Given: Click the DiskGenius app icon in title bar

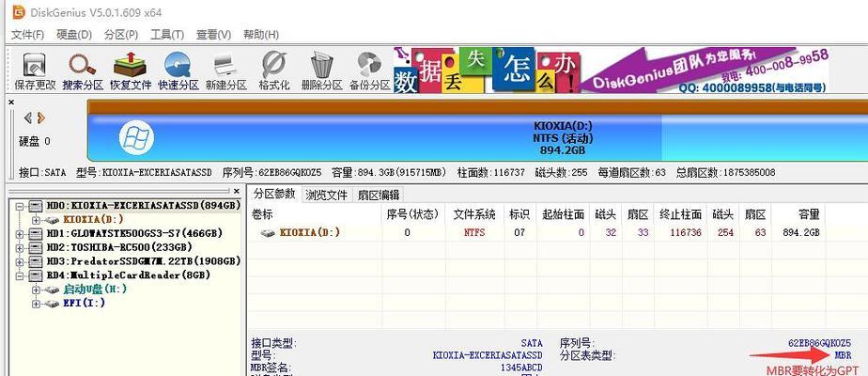Looking at the screenshot, I should tap(19, 11).
